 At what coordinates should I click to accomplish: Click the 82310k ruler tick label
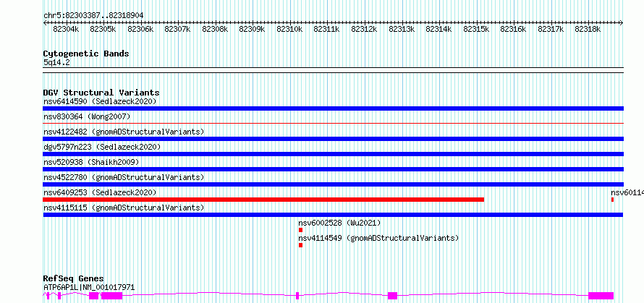pyautogui.click(x=289, y=29)
